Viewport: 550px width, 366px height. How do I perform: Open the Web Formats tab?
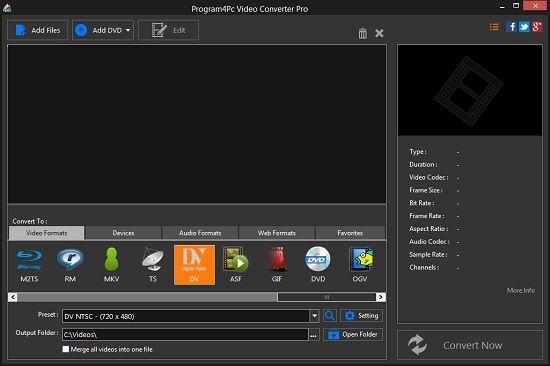click(277, 233)
